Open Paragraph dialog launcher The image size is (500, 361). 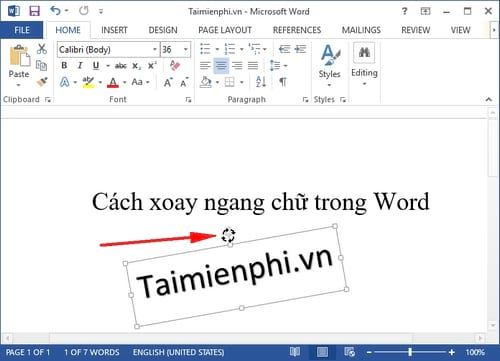pyautogui.click(x=305, y=99)
